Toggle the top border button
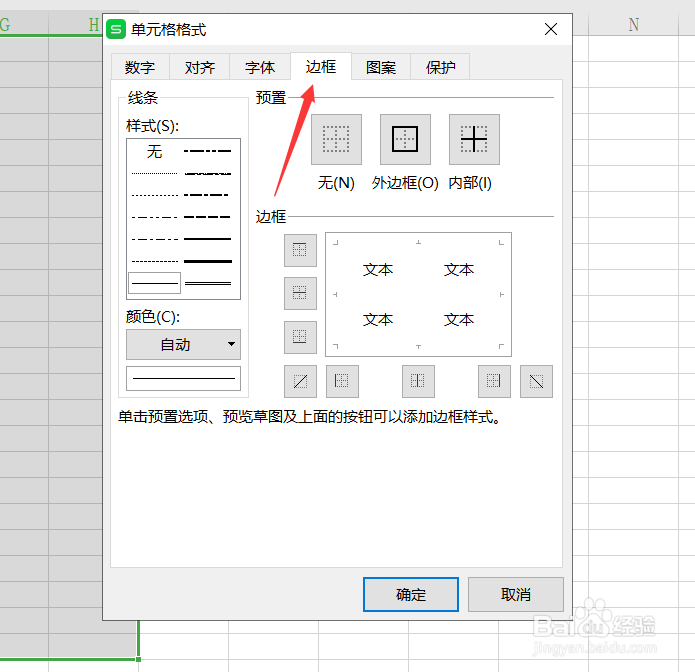Image resolution: width=695 pixels, height=672 pixels. [300, 250]
